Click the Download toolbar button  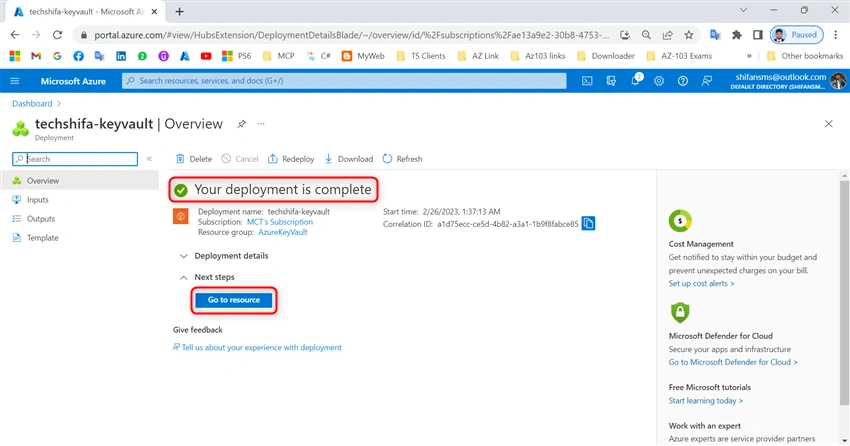(x=349, y=159)
